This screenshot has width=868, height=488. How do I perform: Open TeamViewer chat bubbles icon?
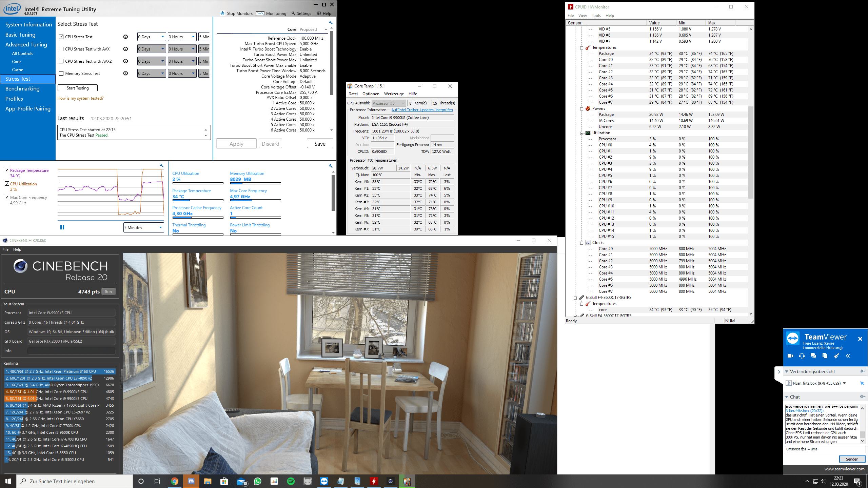[813, 356]
